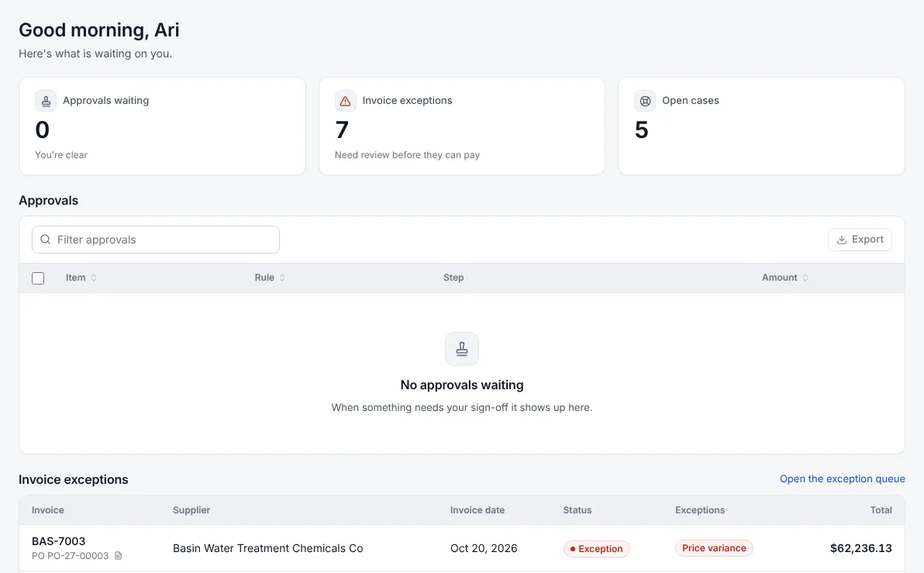Click the red Exception status badge
Screen dimensions: 924x573
coord(596,549)
